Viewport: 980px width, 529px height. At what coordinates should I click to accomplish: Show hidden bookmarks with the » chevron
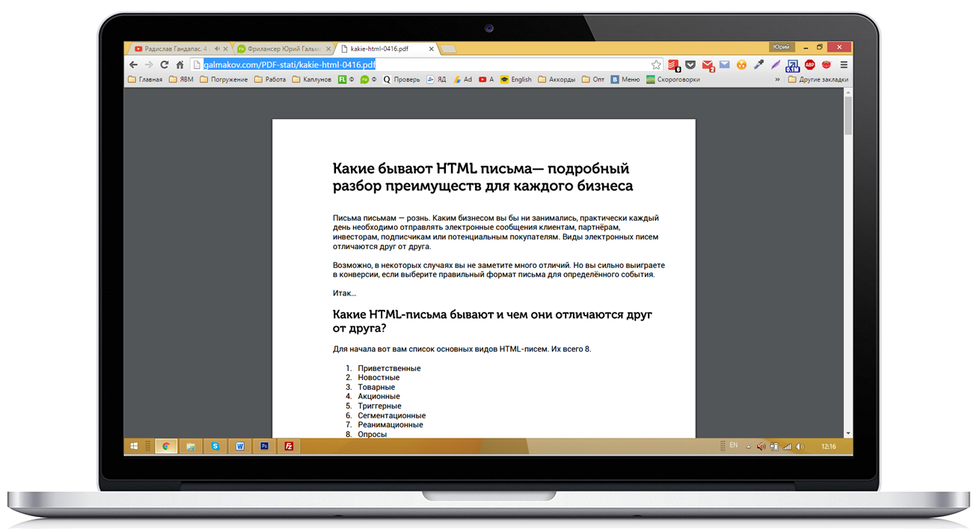777,79
